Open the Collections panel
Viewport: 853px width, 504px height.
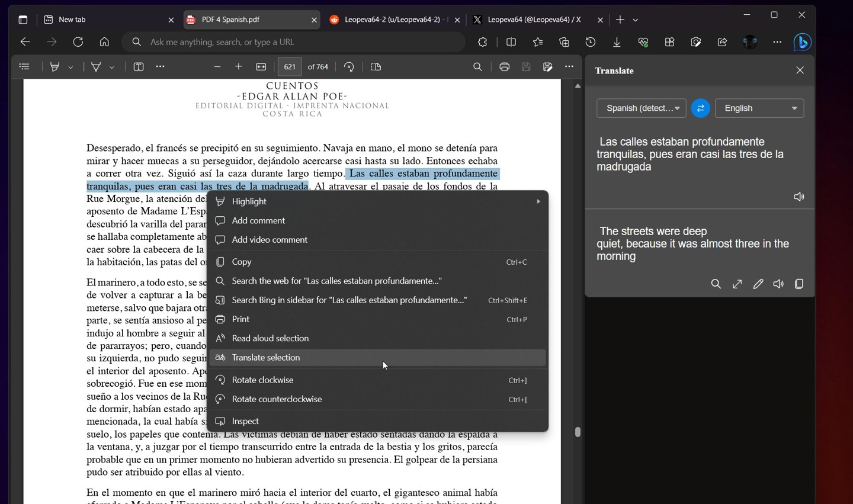[x=564, y=42]
